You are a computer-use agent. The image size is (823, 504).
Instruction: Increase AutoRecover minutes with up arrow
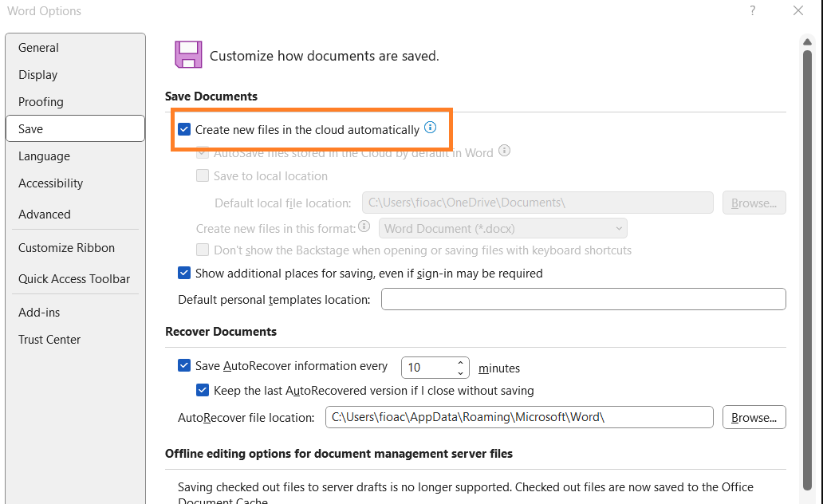[460, 363]
